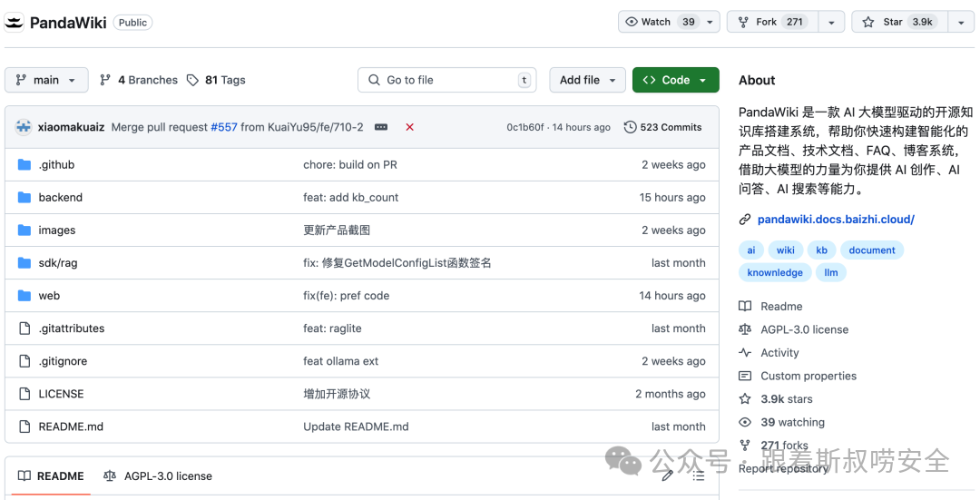
Task: Open the .gitattributes file
Action: 72,328
